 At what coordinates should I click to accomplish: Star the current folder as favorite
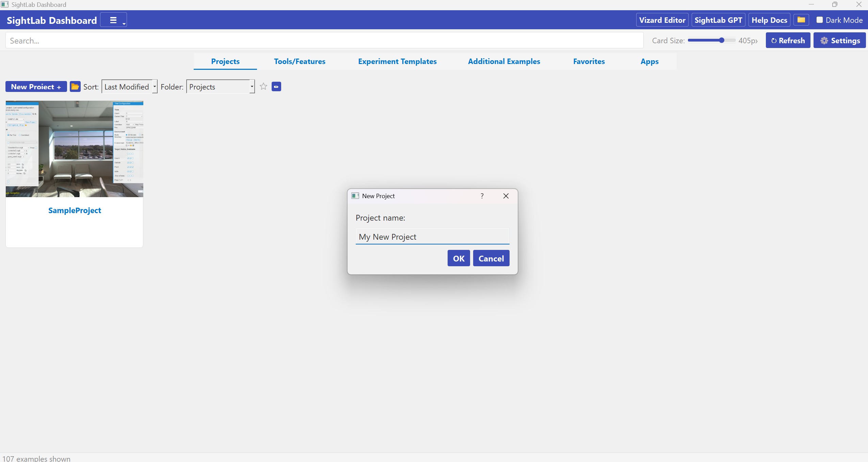pos(263,86)
